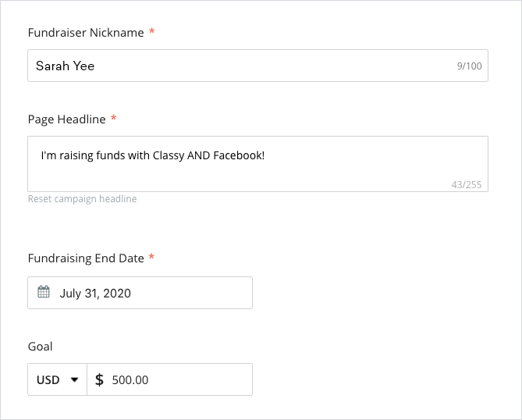This screenshot has width=522, height=420.
Task: Click the Fundraising End Date label
Action: pyautogui.click(x=86, y=258)
